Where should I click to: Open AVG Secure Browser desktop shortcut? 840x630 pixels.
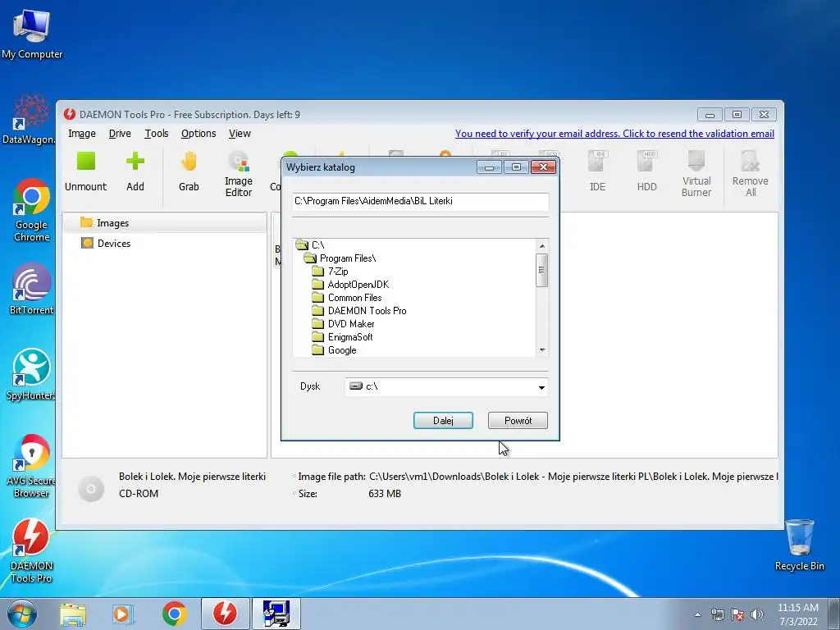31,466
